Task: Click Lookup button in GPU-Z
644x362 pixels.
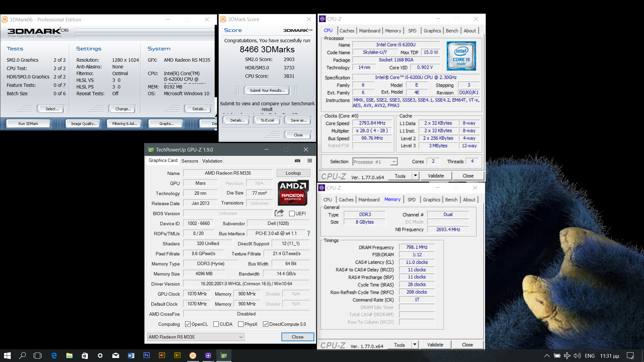Action: pos(293,173)
